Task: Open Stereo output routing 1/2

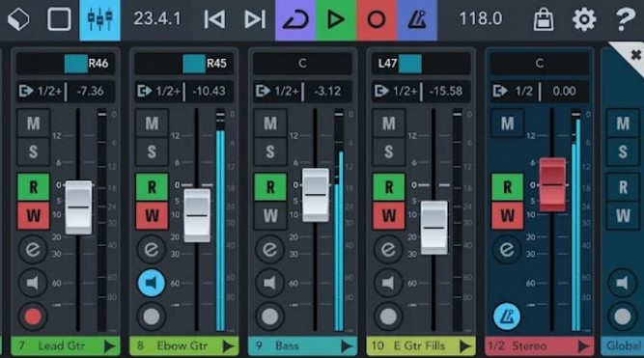Action: pyautogui.click(x=515, y=91)
